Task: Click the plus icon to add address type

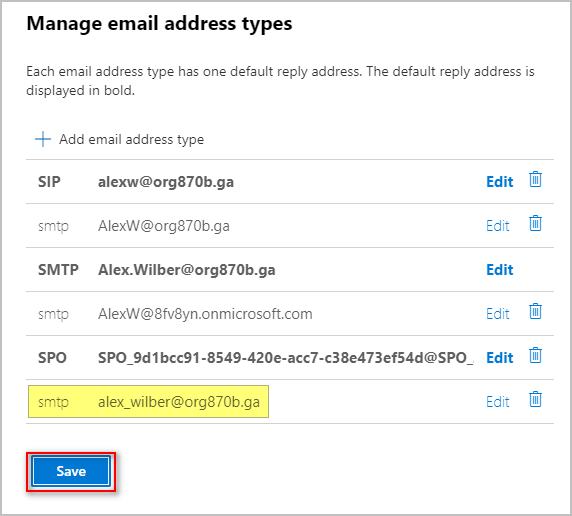Action: tap(43, 139)
